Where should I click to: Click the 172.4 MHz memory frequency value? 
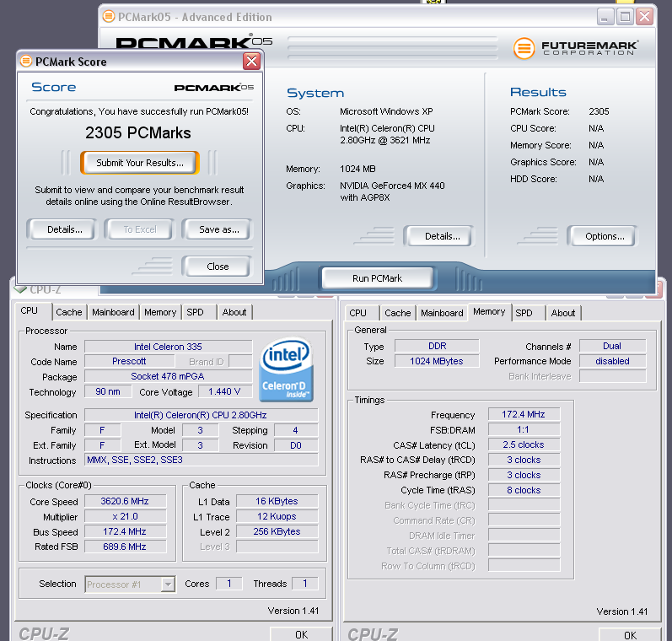tap(524, 414)
